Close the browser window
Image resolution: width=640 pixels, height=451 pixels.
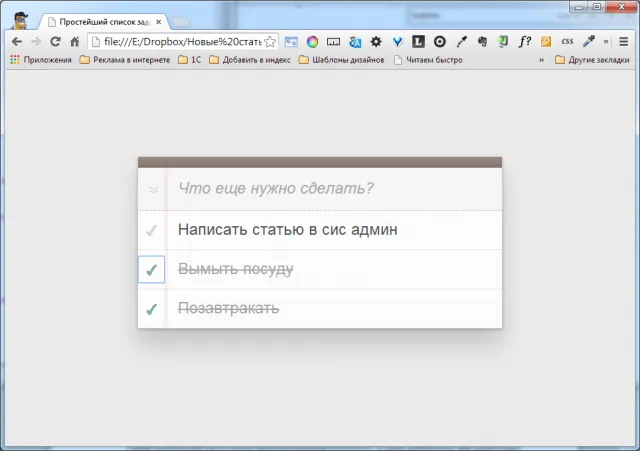pos(622,7)
